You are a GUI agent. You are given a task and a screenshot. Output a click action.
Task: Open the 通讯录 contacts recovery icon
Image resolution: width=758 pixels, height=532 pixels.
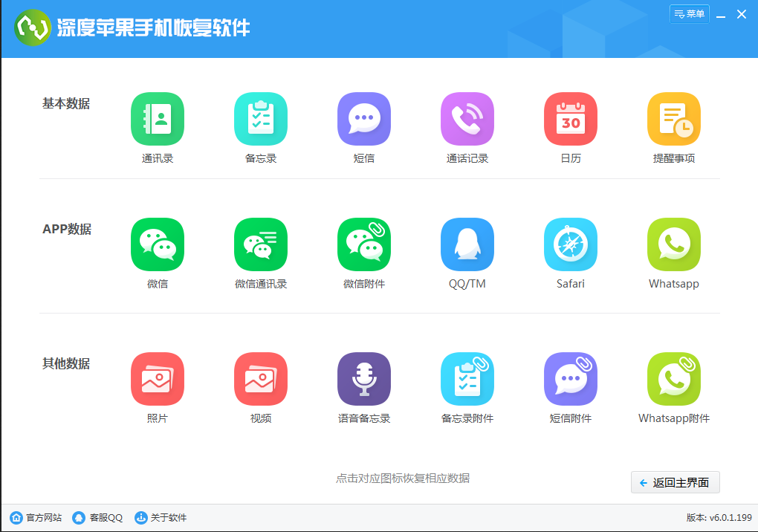coord(157,119)
